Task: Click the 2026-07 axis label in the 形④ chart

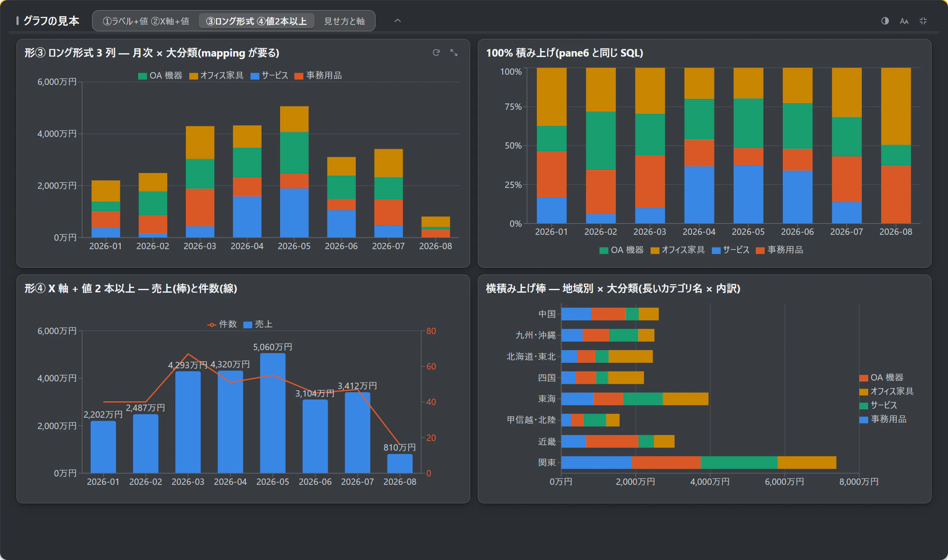Action: click(x=357, y=482)
